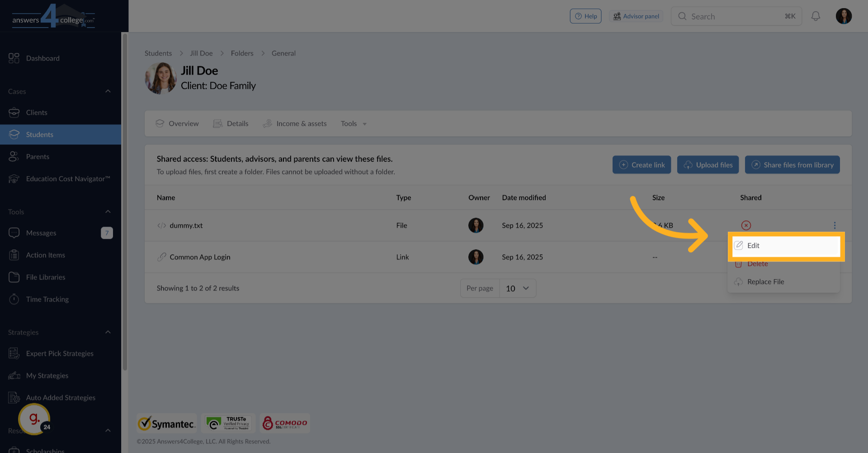
Task: Open the three-dot menu for dummy.txt
Action: pyautogui.click(x=835, y=225)
